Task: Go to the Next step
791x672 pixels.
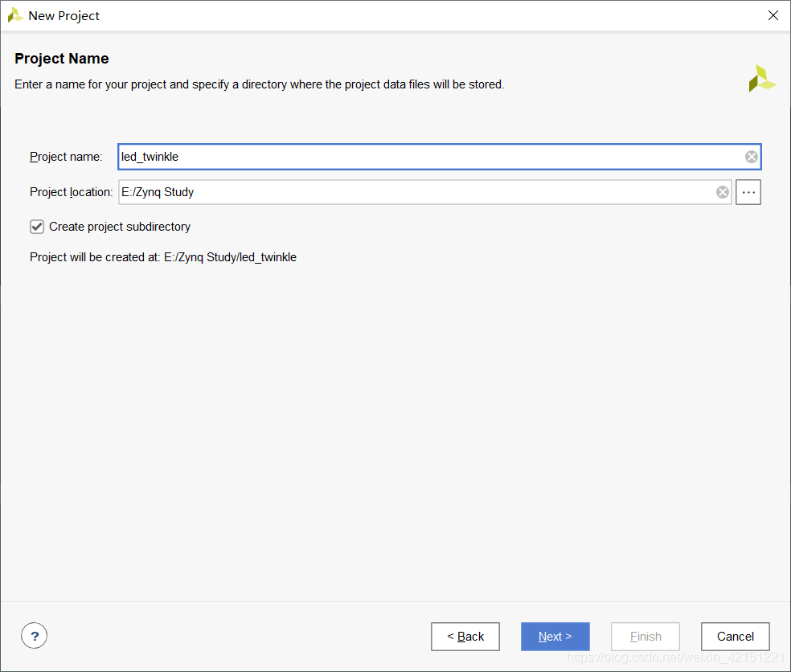Action: pos(555,637)
